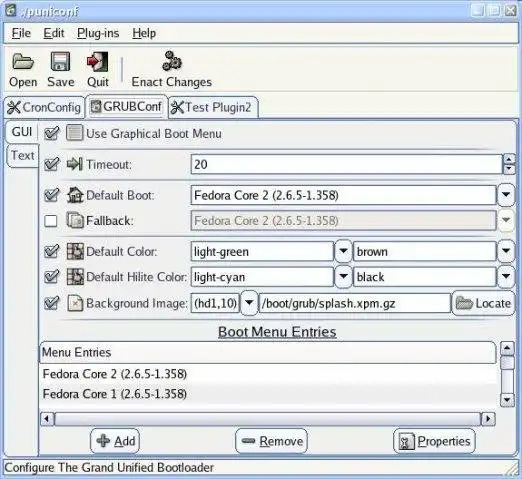Viewport: 522px width, 479px height.
Task: Click the horizontal scroll right arrow
Action: [489, 419]
